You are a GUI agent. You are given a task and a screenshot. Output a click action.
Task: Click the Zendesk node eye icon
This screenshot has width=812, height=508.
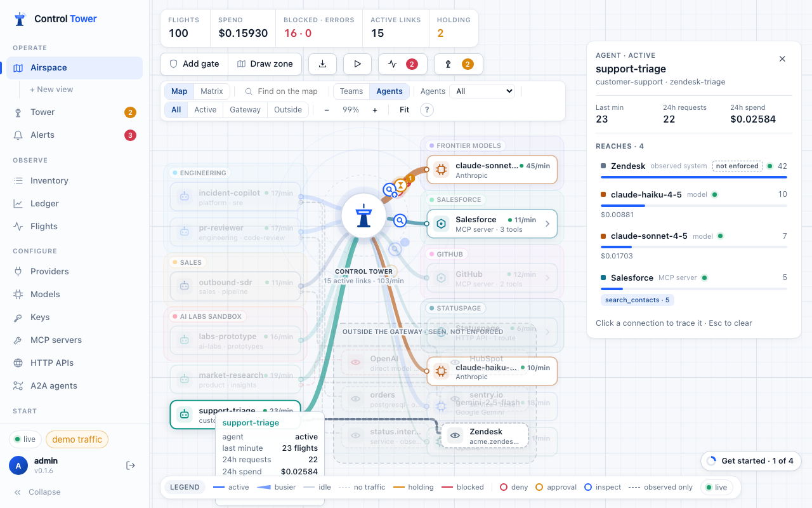(x=455, y=436)
